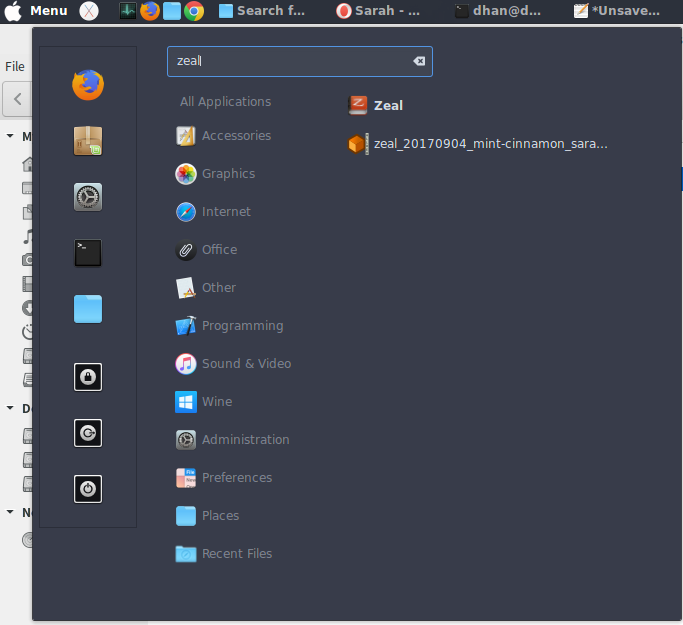Collapse the D... section in file manager sidebar
This screenshot has width=683, height=625.
[10, 408]
